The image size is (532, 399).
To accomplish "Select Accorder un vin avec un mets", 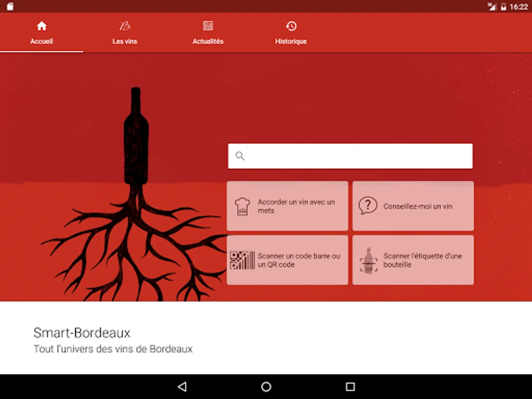I will pyautogui.click(x=287, y=206).
